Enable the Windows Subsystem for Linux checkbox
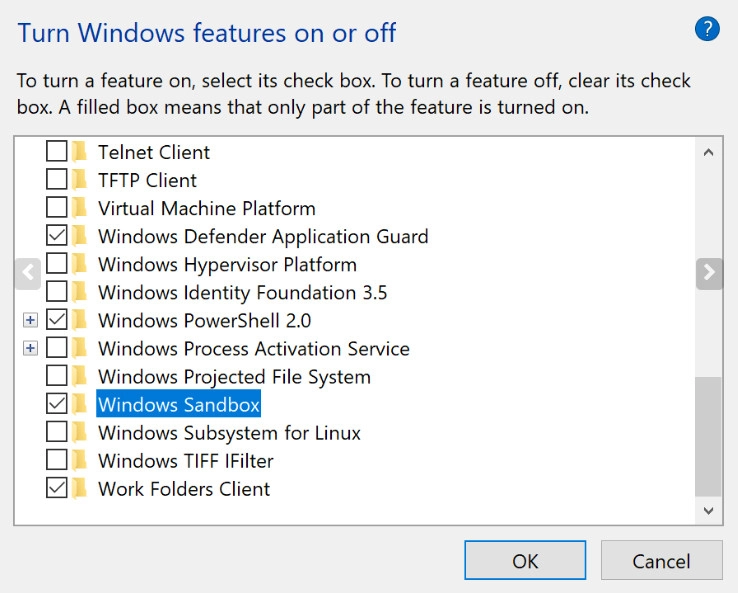Screen dimensions: 738x593 click(x=57, y=433)
